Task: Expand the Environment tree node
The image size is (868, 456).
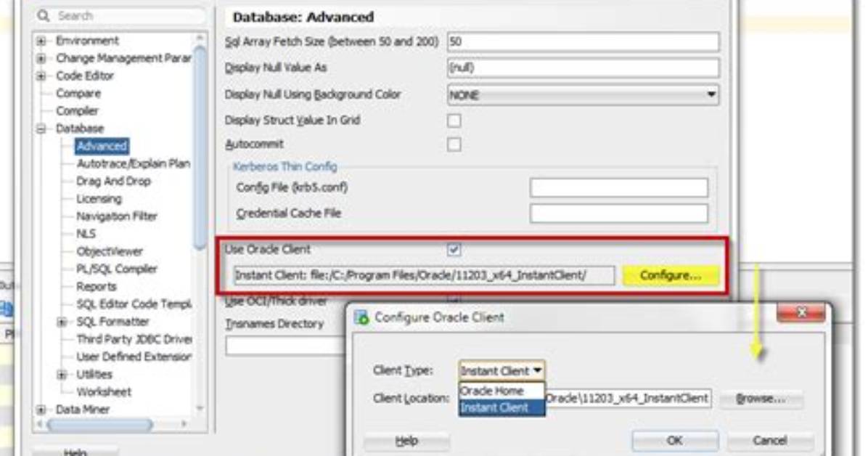Action: pos(41,41)
